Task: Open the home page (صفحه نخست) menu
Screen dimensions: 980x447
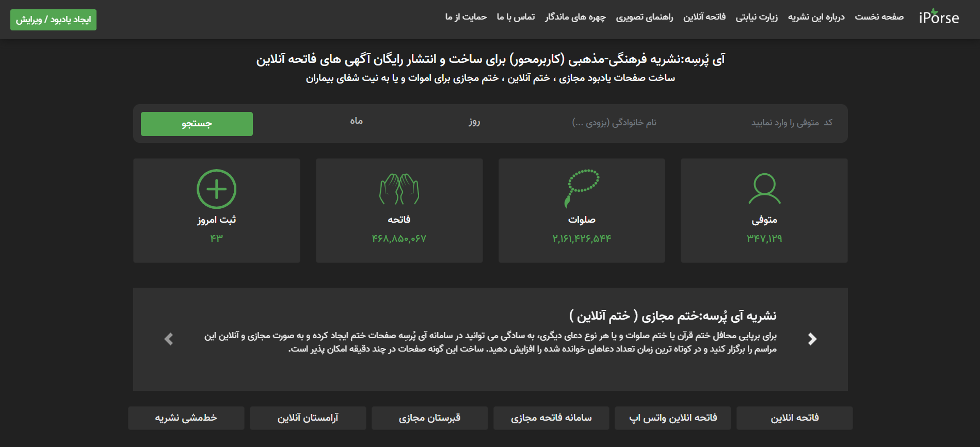Action: coord(879,17)
